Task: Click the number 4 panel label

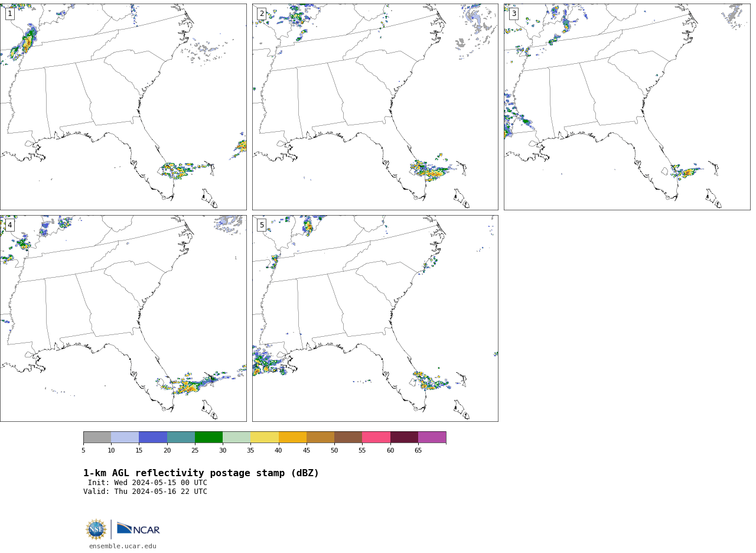Action: (x=10, y=225)
